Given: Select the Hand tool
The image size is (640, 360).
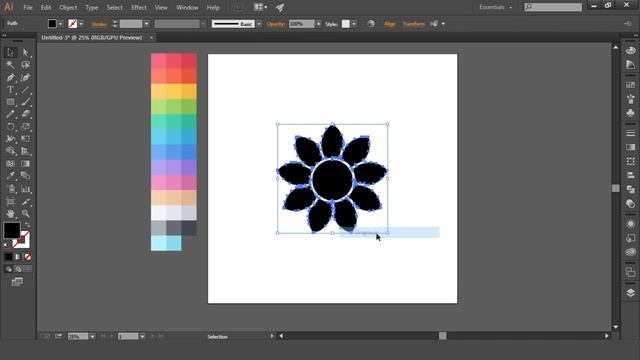Looking at the screenshot, I should click(x=11, y=213).
